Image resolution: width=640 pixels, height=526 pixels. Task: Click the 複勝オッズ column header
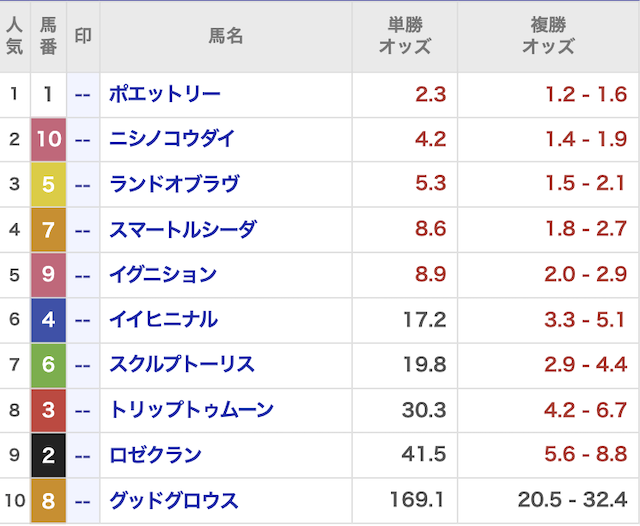(x=548, y=36)
